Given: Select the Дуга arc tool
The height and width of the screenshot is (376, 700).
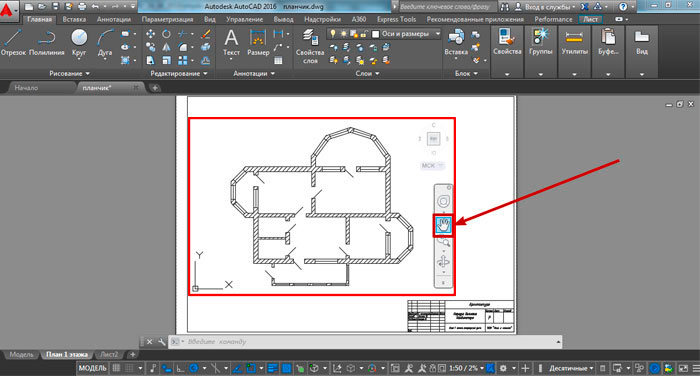Looking at the screenshot, I should point(105,43).
